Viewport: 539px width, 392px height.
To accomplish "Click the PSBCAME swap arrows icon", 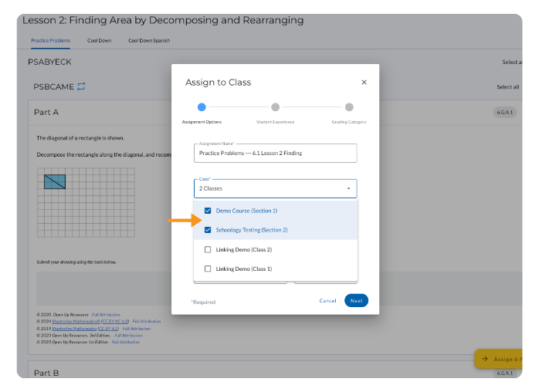I will click(81, 86).
